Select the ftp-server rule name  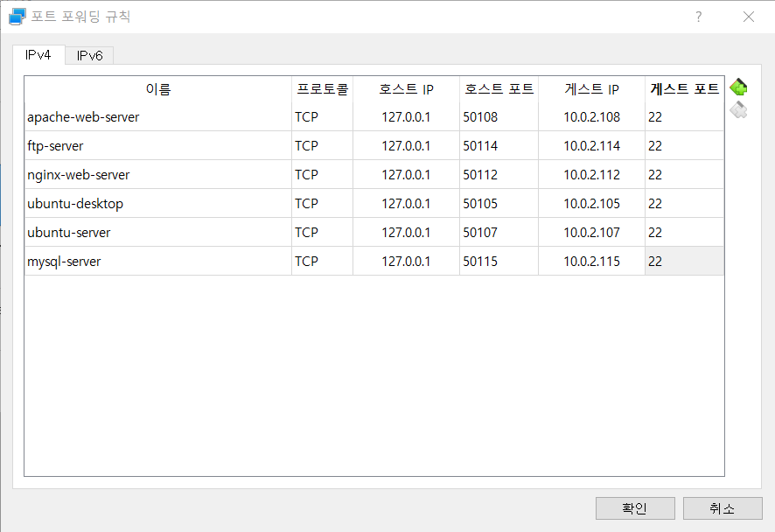[x=158, y=145]
